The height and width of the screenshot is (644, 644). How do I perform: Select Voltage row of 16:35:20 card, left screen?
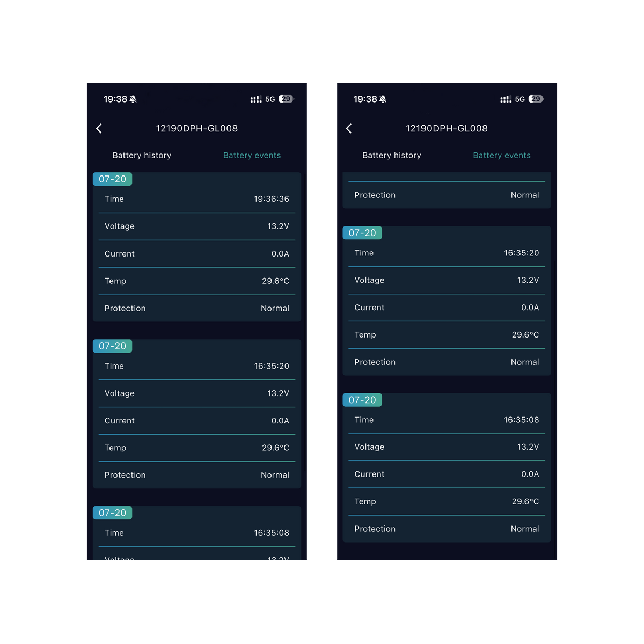click(197, 393)
